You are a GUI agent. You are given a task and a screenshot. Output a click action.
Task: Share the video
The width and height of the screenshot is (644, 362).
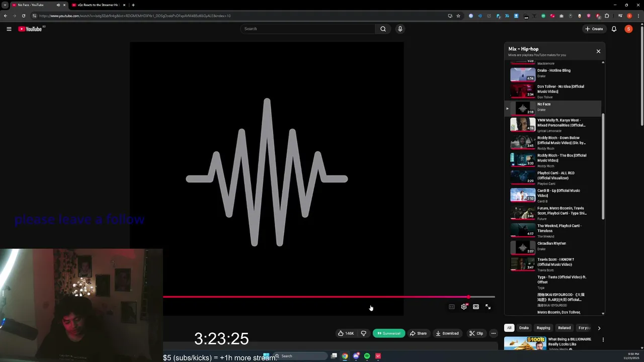(418, 333)
